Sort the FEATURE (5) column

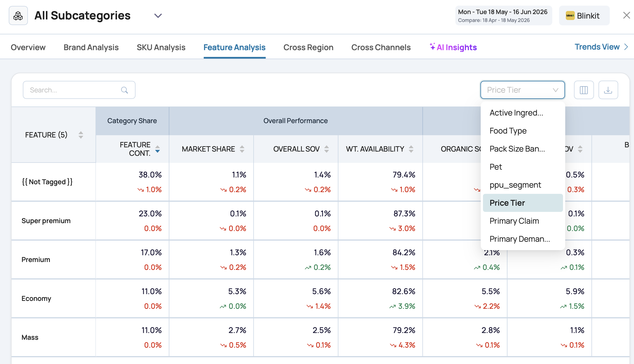pos(81,135)
